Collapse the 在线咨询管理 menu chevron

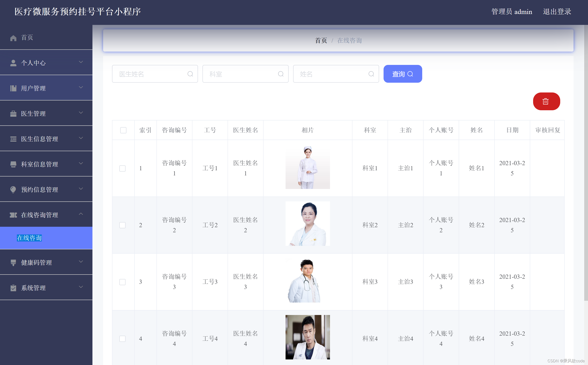(x=81, y=214)
